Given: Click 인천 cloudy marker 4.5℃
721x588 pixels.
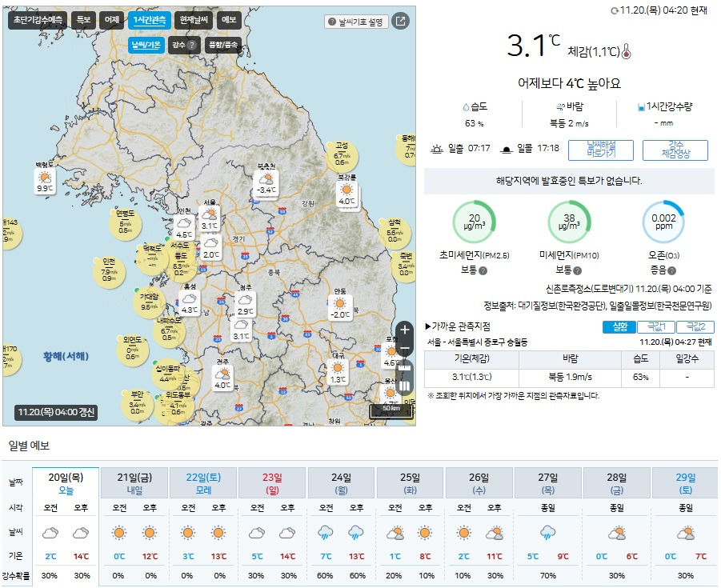Looking at the screenshot, I should [x=184, y=227].
